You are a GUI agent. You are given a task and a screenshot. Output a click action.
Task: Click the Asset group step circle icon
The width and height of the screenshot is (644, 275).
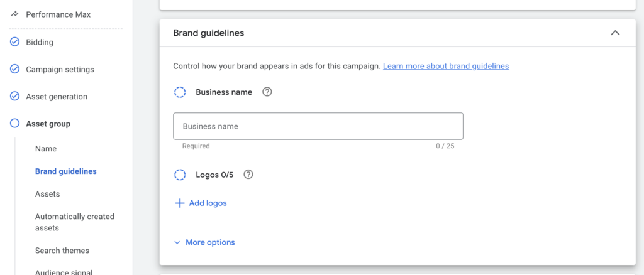(15, 124)
